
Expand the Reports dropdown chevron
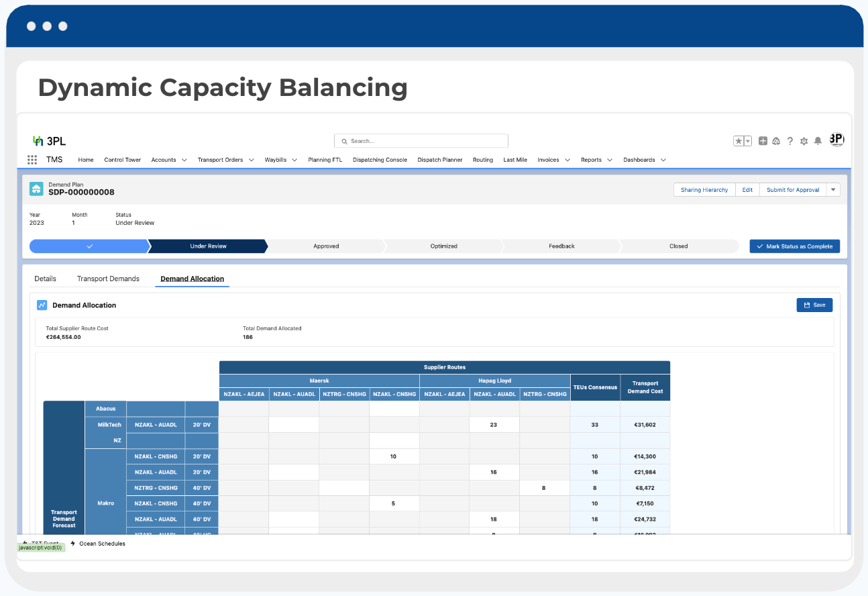610,160
